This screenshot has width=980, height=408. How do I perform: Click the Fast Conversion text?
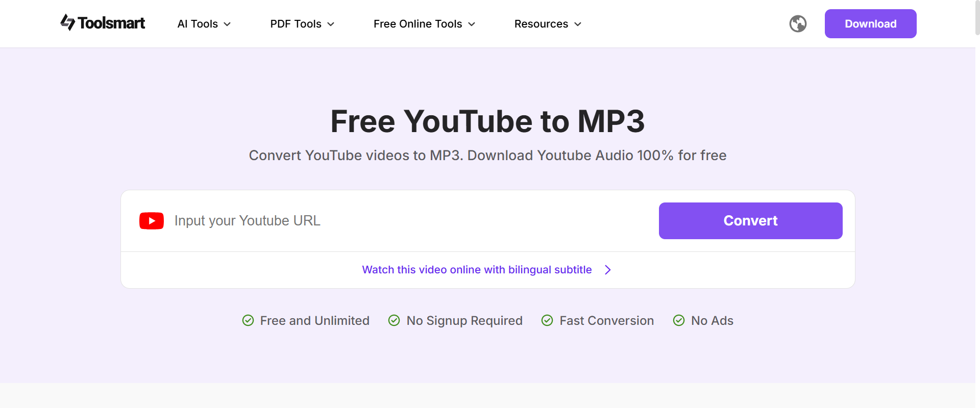606,320
